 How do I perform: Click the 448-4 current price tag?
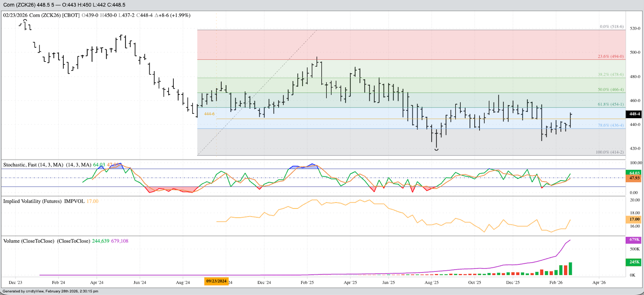click(634, 114)
